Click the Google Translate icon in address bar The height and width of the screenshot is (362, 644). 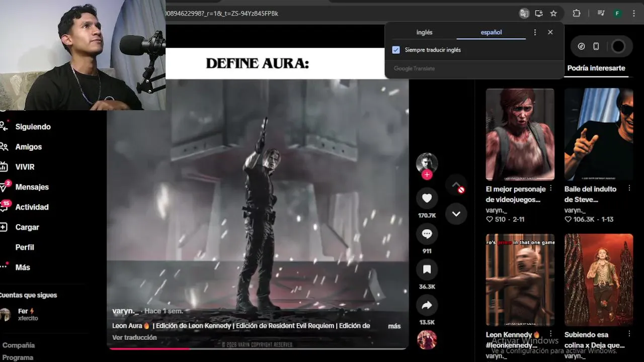coord(524,14)
